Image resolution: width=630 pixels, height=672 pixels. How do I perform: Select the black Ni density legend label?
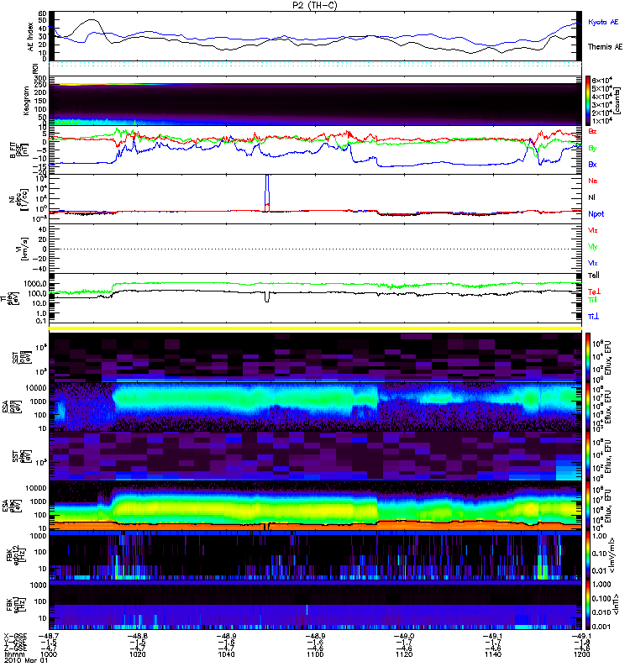pyautogui.click(x=591, y=197)
